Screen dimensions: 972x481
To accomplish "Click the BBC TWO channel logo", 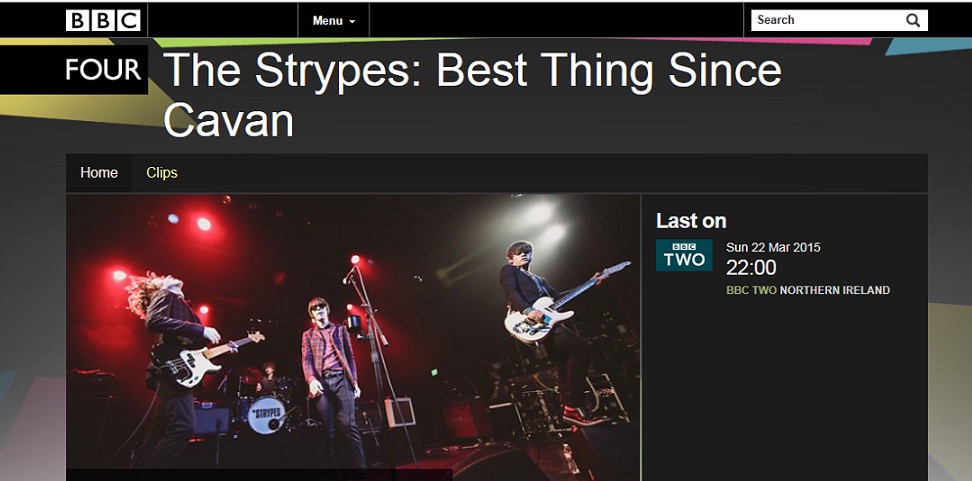I will 684,255.
